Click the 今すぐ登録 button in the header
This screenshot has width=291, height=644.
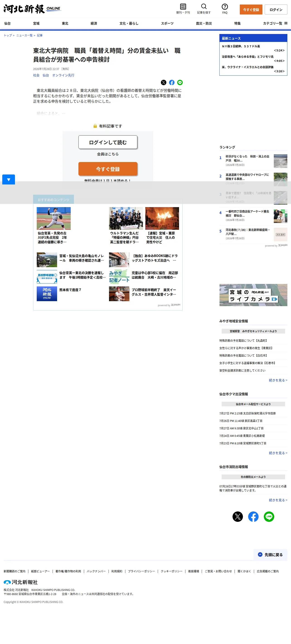point(251,10)
